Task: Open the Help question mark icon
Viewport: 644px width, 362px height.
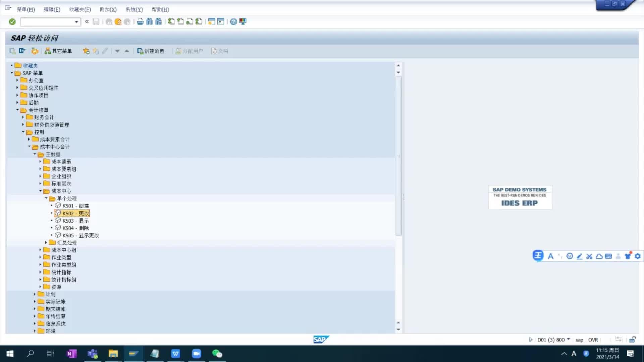Action: pyautogui.click(x=234, y=22)
